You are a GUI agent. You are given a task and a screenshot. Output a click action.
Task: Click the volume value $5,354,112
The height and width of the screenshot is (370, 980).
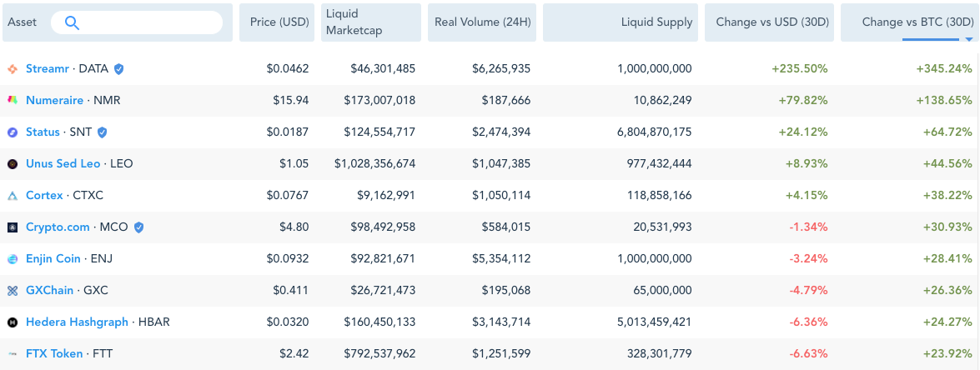click(501, 259)
